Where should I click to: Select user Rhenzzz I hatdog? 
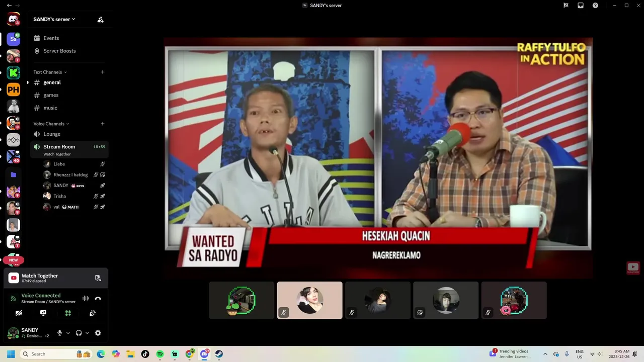[74, 175]
